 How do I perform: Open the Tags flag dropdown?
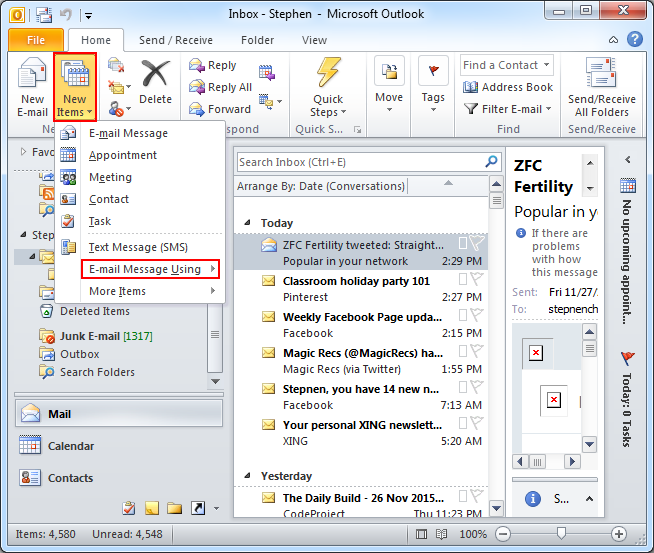(x=433, y=85)
